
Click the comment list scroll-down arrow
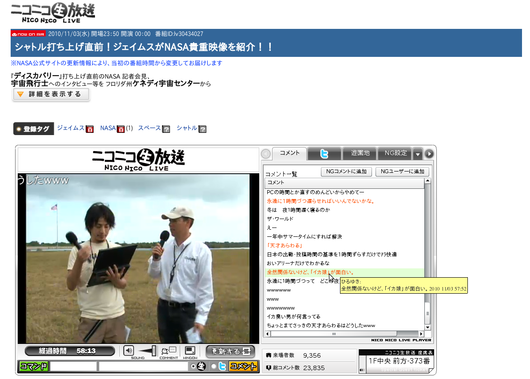(x=428, y=327)
